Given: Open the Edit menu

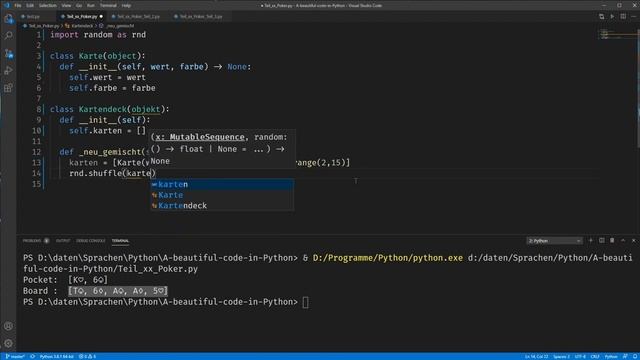Looking at the screenshot, I should [x=30, y=5].
